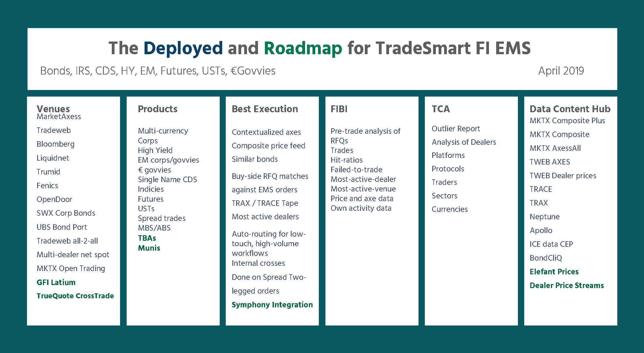Select 'Price and axe data'
644x353 pixels.
362,199
